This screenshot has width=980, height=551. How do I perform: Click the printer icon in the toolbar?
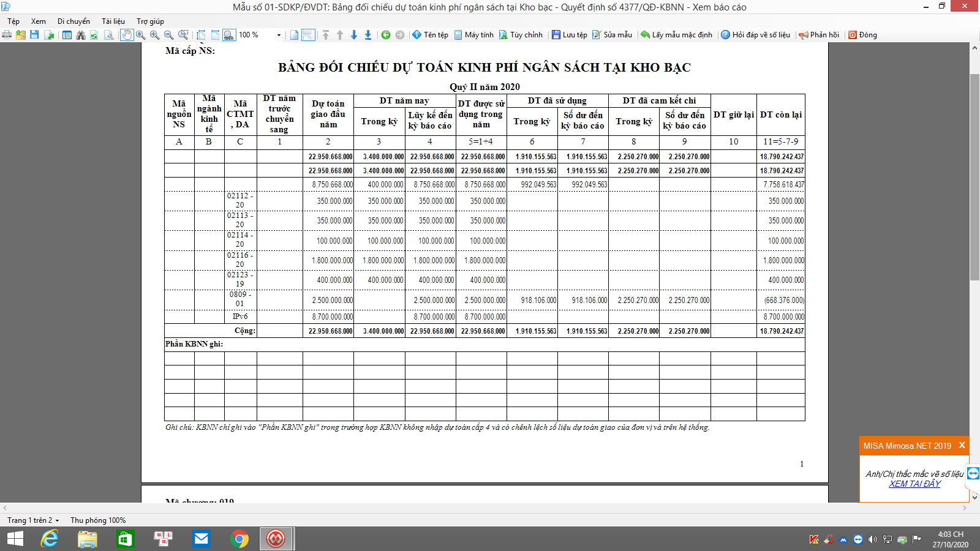pyautogui.click(x=7, y=35)
